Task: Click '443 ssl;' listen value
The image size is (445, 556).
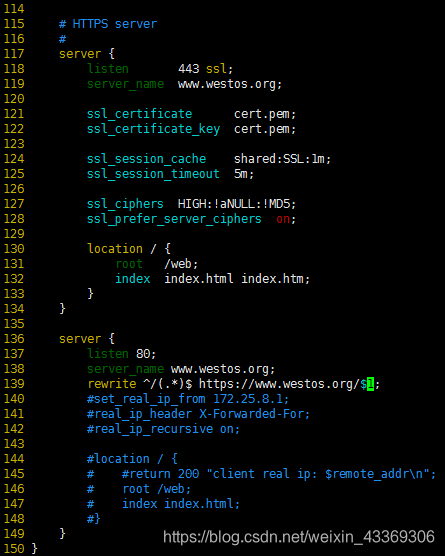Action: tap(205, 69)
